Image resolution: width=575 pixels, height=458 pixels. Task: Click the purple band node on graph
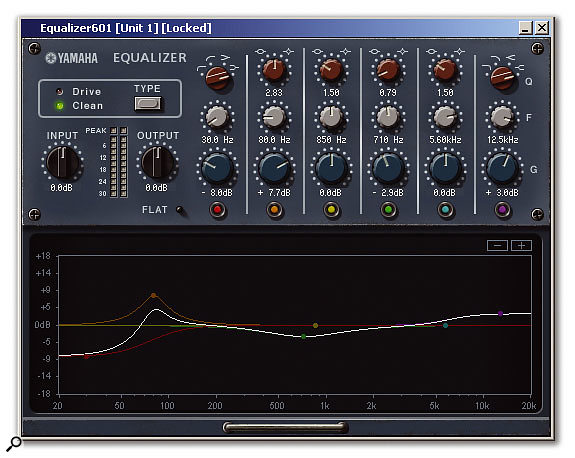500,314
